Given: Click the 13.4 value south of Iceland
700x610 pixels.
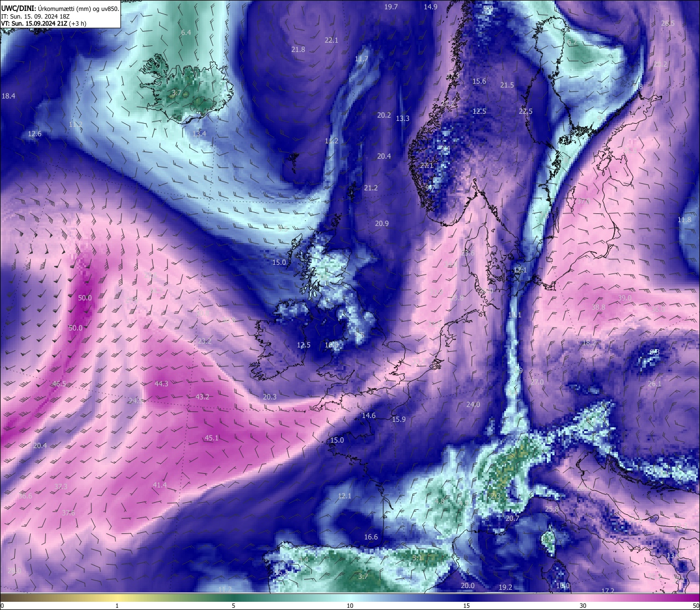Looking at the screenshot, I should pyautogui.click(x=200, y=133).
